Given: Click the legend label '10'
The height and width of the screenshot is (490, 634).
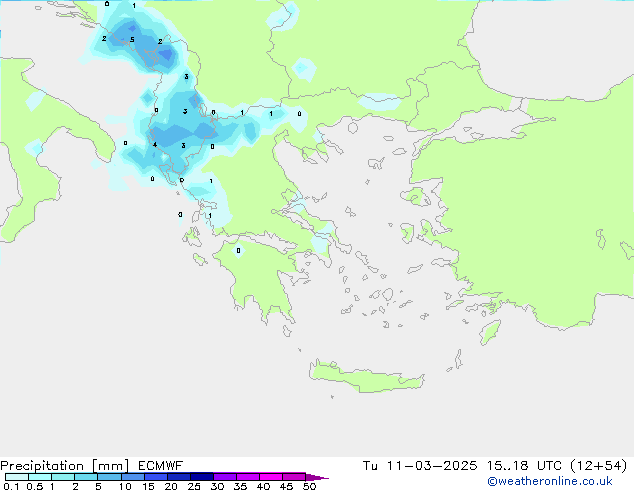Looking at the screenshot, I should [125, 486].
